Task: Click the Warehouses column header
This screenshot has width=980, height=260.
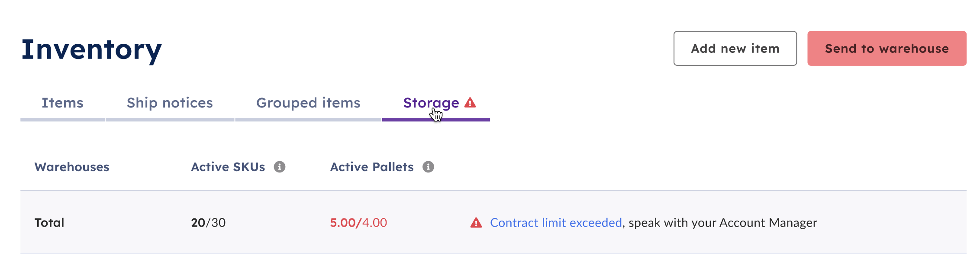Action: [72, 167]
